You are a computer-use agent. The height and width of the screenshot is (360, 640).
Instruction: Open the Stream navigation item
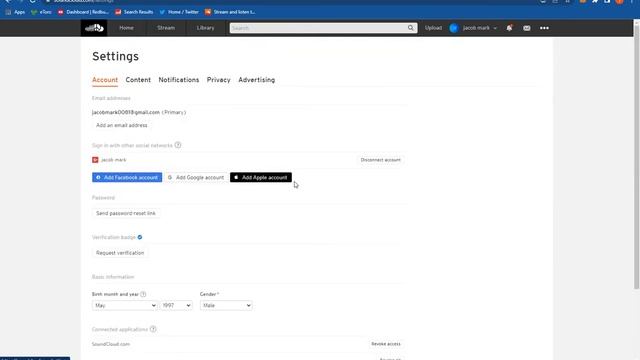pos(166,28)
